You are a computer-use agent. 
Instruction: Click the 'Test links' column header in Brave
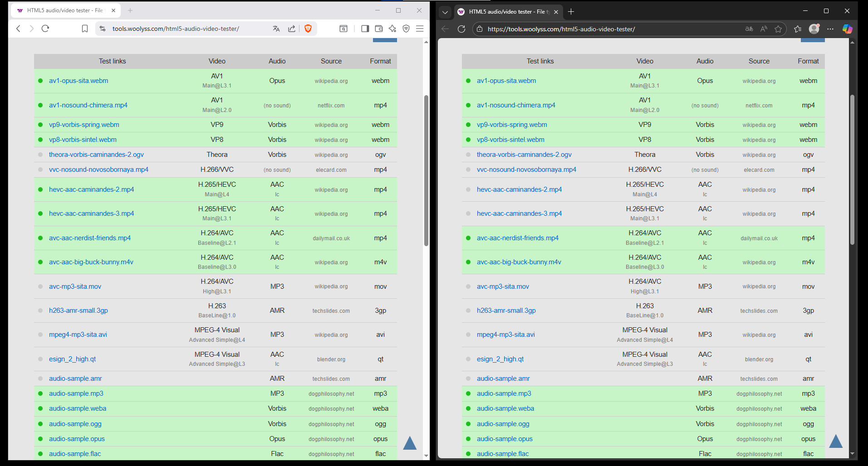(x=112, y=61)
